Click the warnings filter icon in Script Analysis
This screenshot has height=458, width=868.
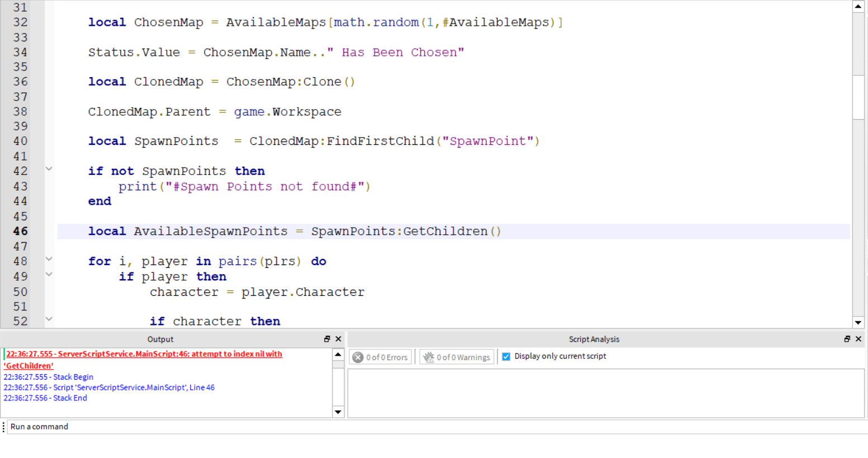coord(430,357)
